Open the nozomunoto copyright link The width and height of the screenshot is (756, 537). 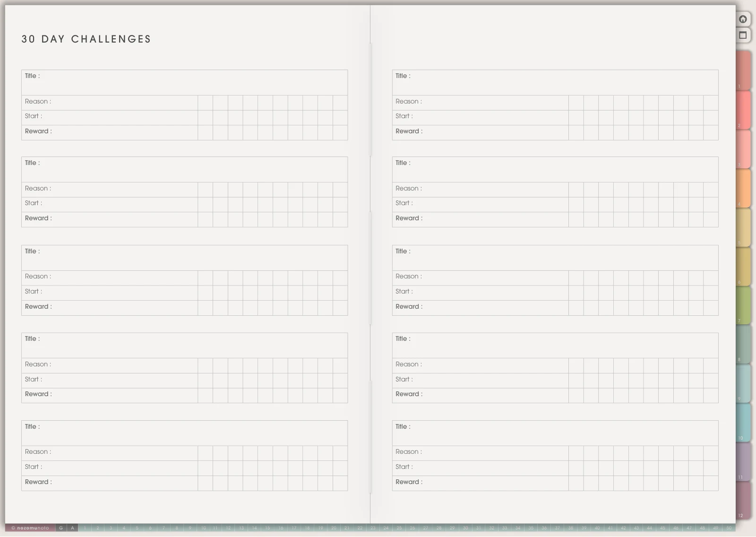coord(30,528)
